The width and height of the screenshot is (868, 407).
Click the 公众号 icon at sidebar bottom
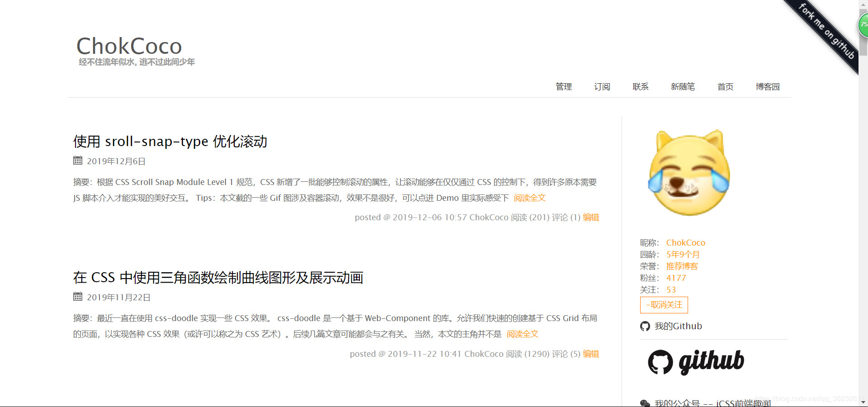coord(645,402)
